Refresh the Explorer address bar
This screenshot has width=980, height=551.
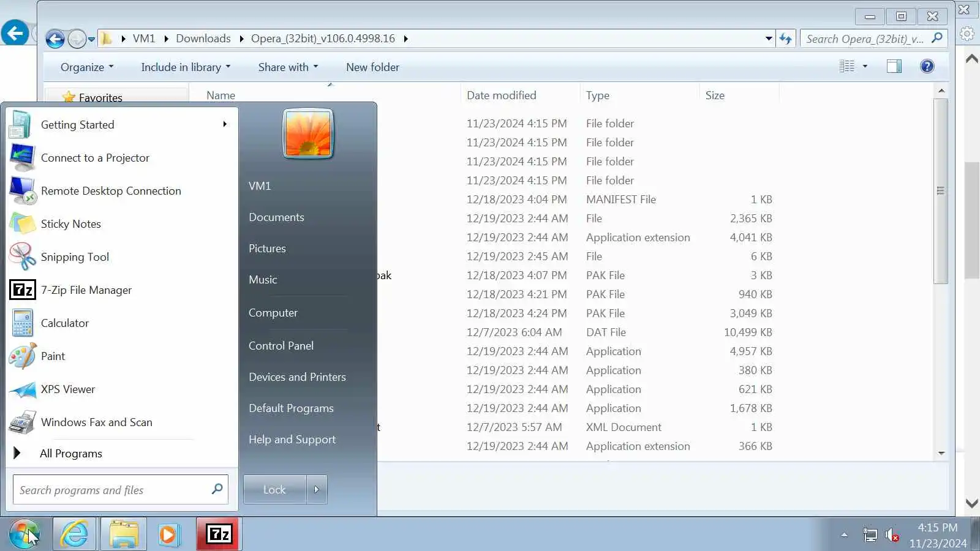pyautogui.click(x=786, y=39)
